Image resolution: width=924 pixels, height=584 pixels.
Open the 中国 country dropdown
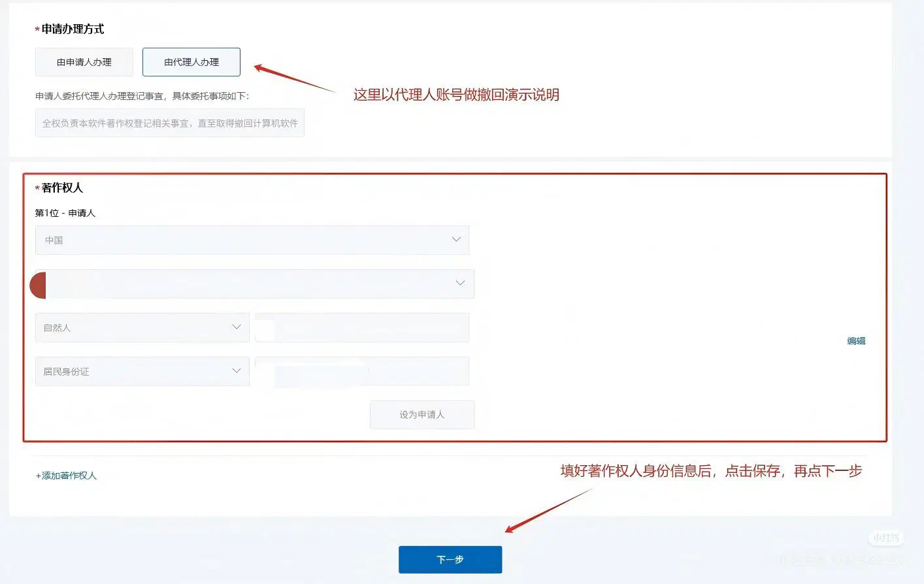252,240
